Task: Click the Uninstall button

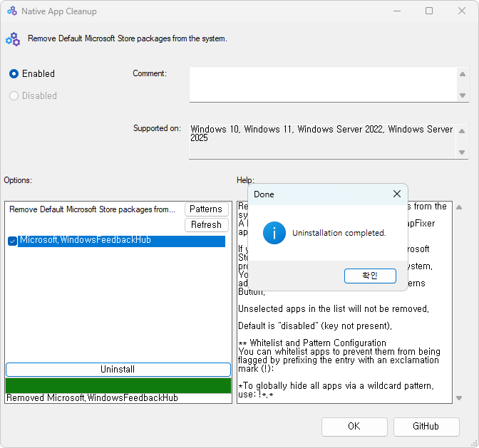Action: click(x=118, y=370)
